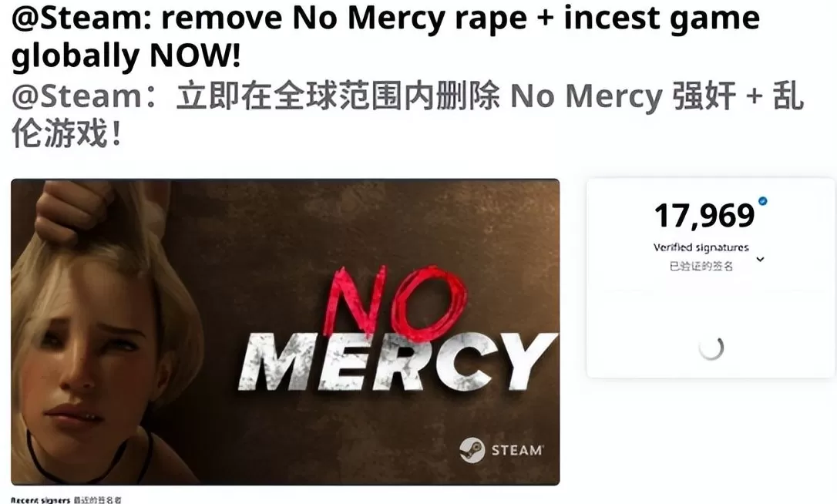837x504 pixels.
Task: Click the "@Steam:" mention in English title
Action: (82, 17)
